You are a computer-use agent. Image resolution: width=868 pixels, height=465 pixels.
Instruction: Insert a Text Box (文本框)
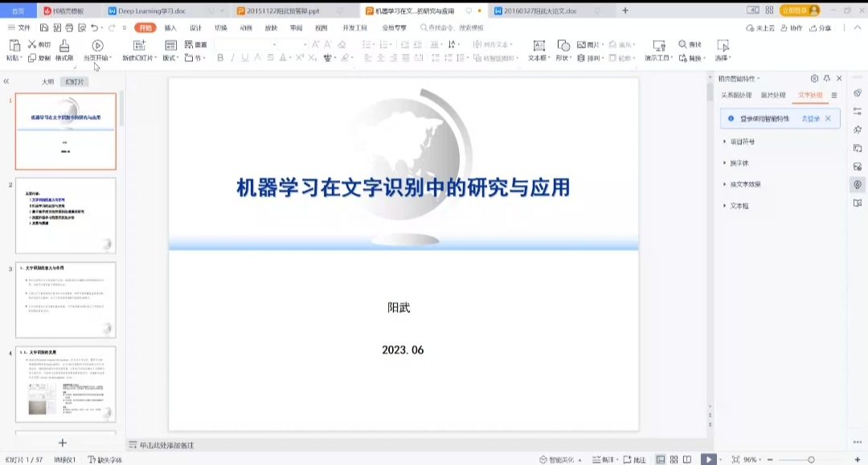[x=538, y=46]
